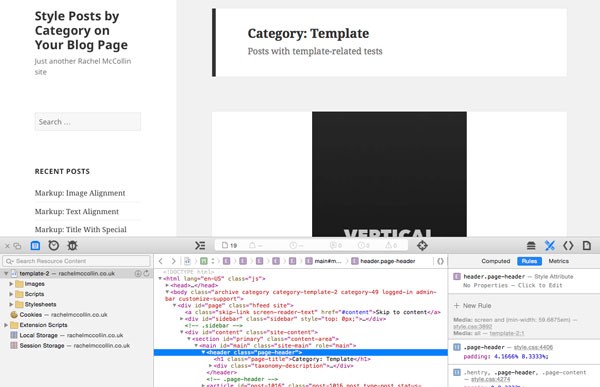Click 'No Properties — Click to Edit' text
This screenshot has width=600, height=387.
(x=512, y=286)
